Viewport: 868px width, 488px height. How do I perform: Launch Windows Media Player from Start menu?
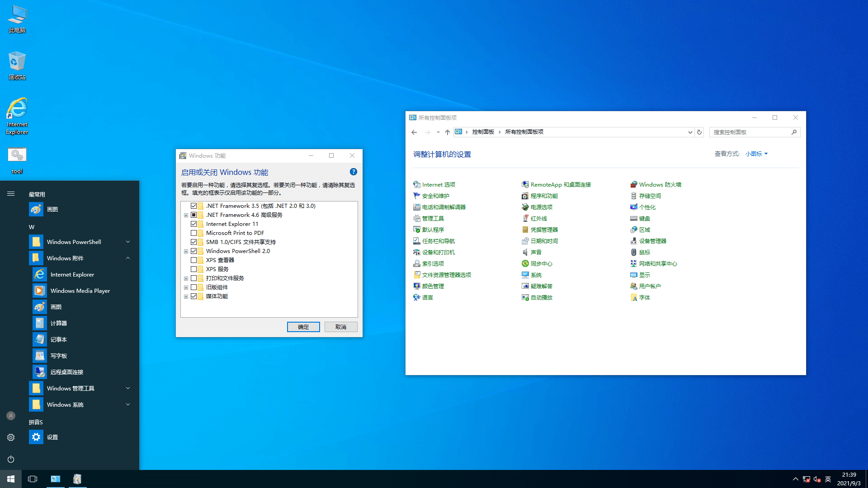coord(80,291)
